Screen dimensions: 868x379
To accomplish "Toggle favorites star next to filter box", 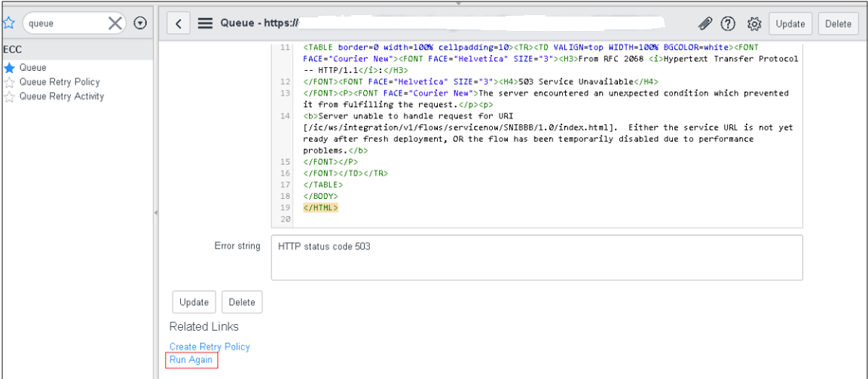I will [x=8, y=23].
